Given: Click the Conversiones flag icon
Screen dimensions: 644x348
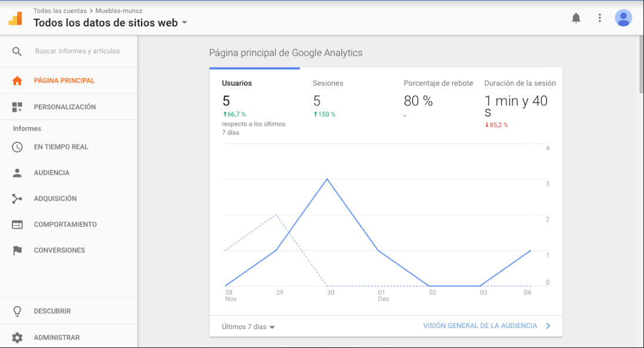Looking at the screenshot, I should tap(17, 250).
